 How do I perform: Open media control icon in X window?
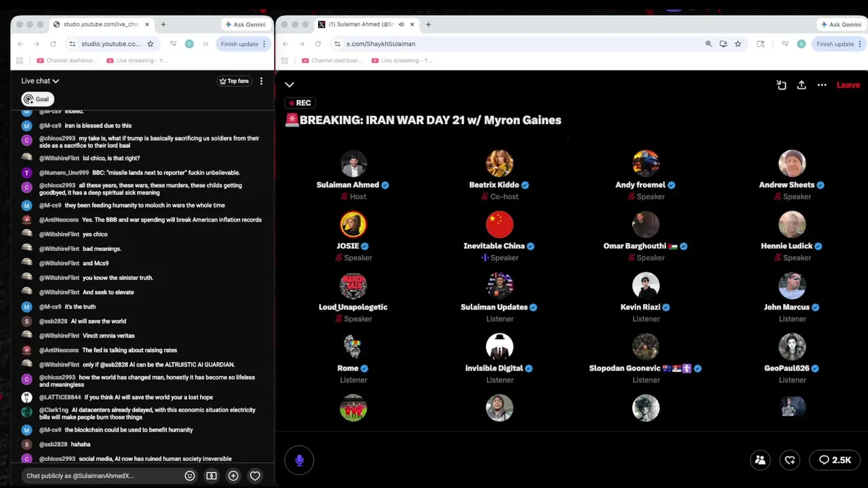tap(785, 44)
